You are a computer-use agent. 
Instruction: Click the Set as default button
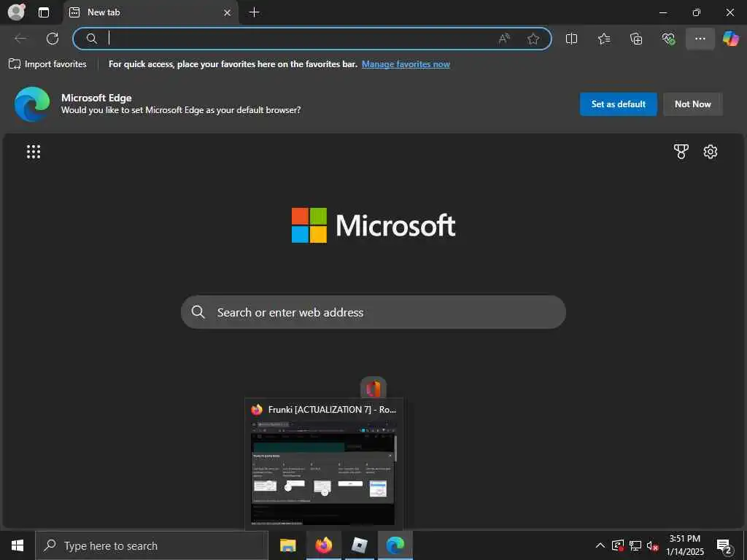tap(619, 104)
